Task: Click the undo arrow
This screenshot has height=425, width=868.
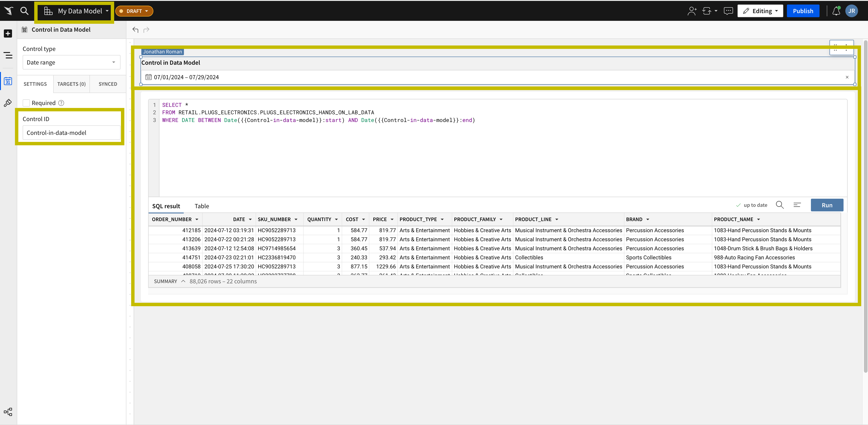Action: tap(135, 30)
